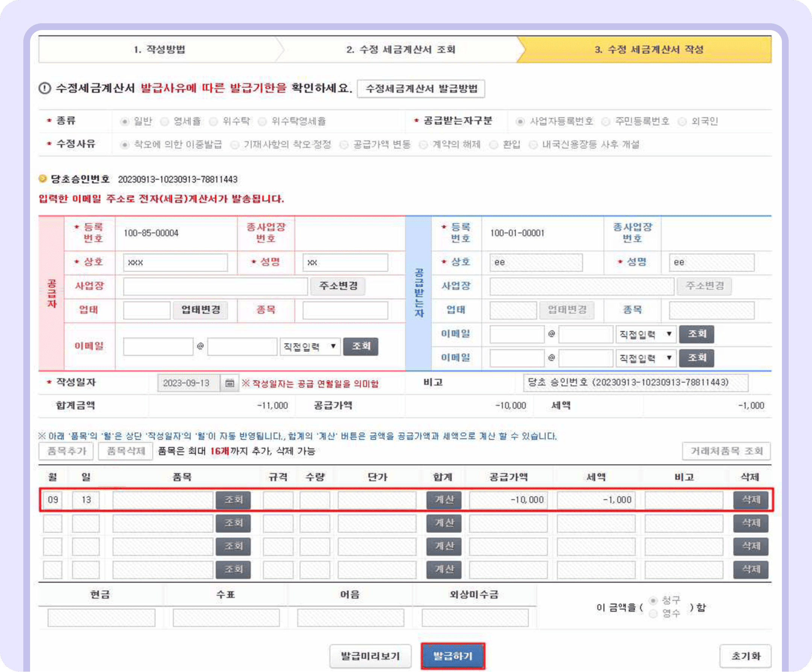The height and width of the screenshot is (672, 812).
Task: Click the supplier email 조회 lookup button
Action: [361, 347]
